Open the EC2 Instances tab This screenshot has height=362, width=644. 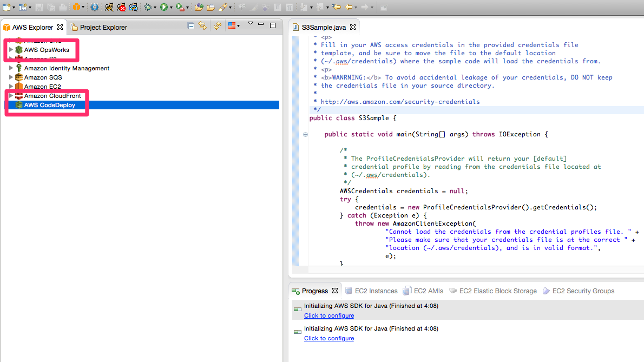[376, 291]
